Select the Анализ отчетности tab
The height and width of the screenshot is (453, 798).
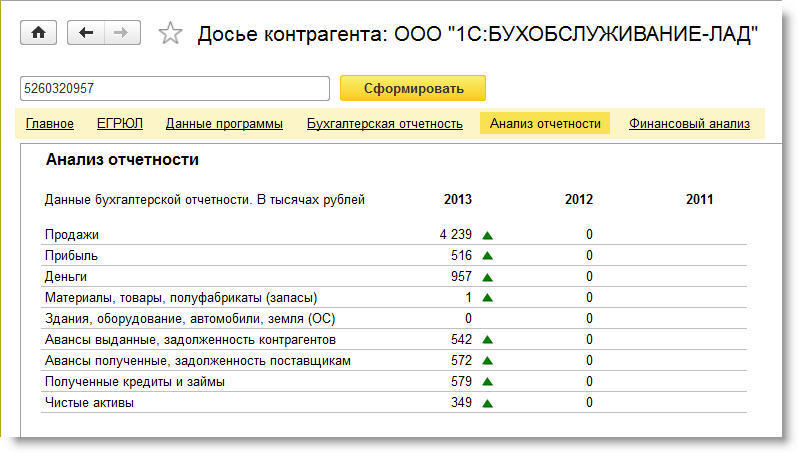(x=545, y=124)
